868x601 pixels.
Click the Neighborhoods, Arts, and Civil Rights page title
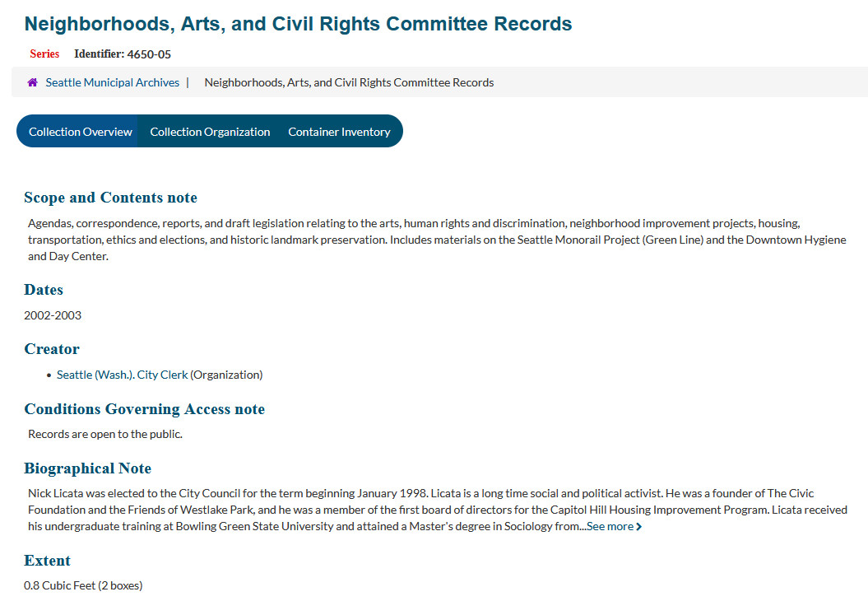pyautogui.click(x=298, y=24)
